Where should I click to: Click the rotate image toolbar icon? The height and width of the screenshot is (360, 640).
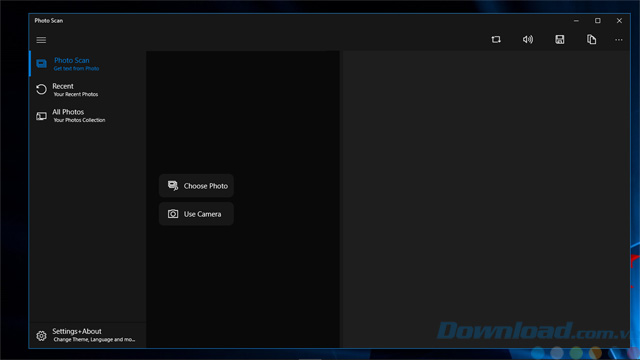496,40
